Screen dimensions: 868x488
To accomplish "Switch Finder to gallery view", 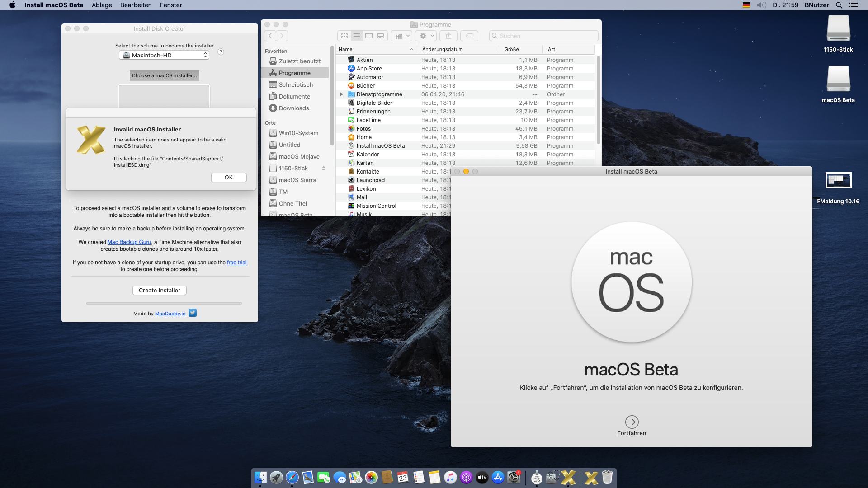I will pos(381,36).
